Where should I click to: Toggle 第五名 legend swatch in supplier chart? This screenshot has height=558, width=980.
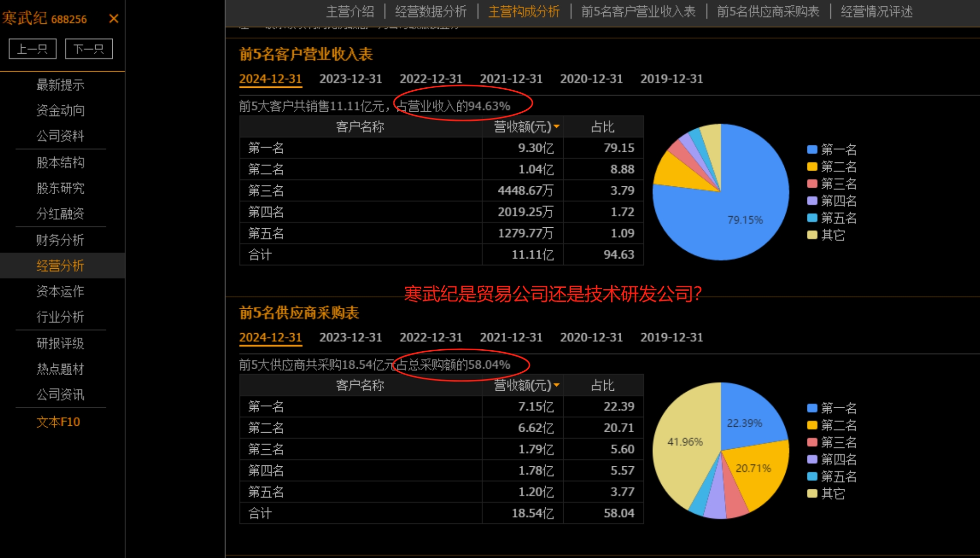[812, 476]
